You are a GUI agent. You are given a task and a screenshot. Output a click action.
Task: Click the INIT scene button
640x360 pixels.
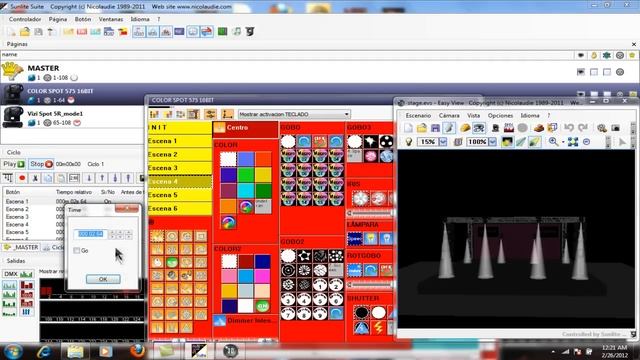[x=180, y=127]
